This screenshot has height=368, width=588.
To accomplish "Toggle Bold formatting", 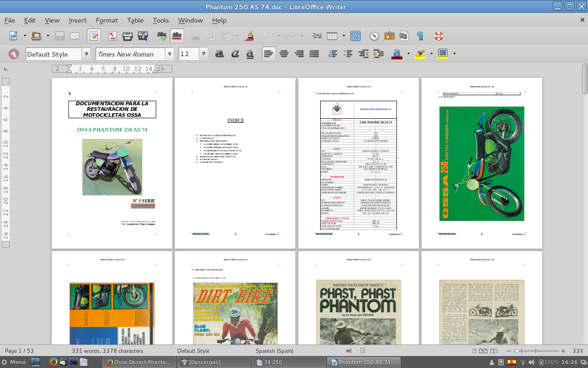I will [x=220, y=54].
